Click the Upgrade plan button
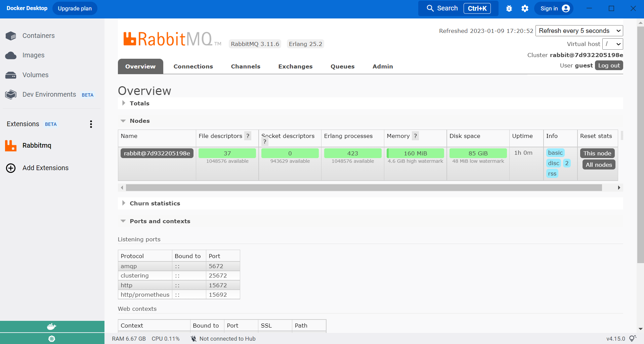Viewport: 644px width, 344px height. 75,8
